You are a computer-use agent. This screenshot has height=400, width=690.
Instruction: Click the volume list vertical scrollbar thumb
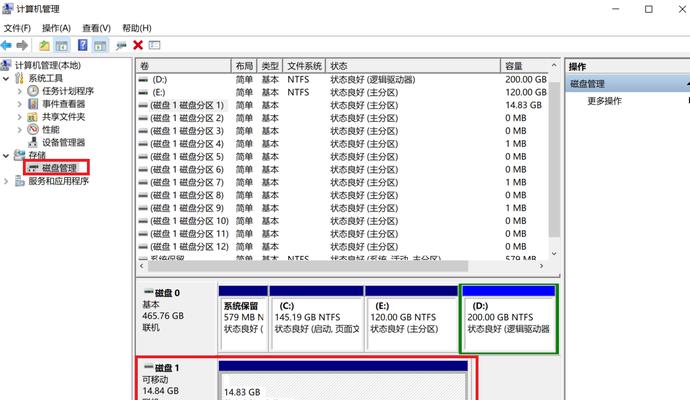coord(554,160)
